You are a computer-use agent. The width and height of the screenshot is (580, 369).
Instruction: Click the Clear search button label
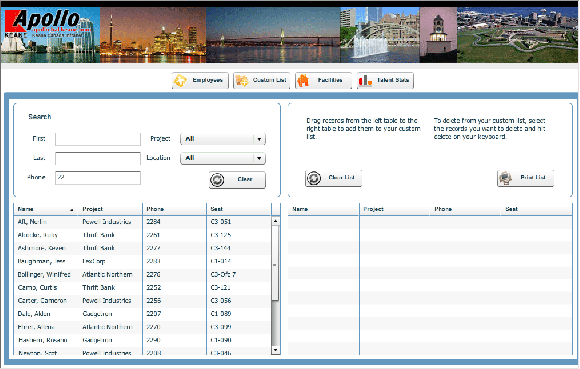tap(245, 179)
